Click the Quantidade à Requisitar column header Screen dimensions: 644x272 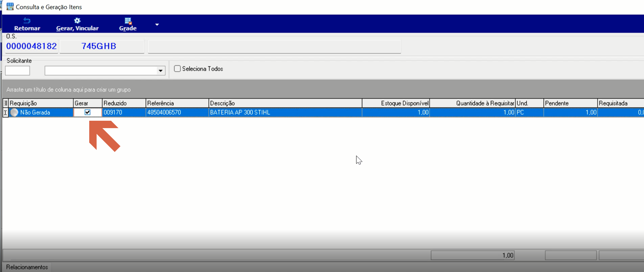(x=473, y=103)
